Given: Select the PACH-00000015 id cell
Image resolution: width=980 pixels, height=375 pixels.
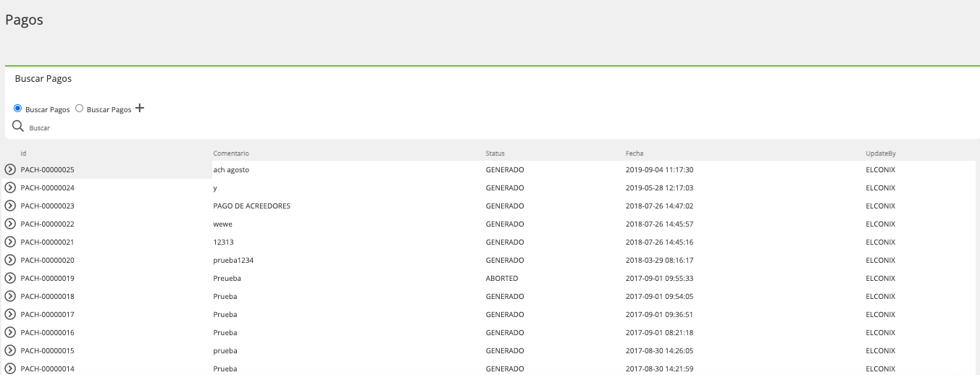Looking at the screenshot, I should (x=48, y=350).
